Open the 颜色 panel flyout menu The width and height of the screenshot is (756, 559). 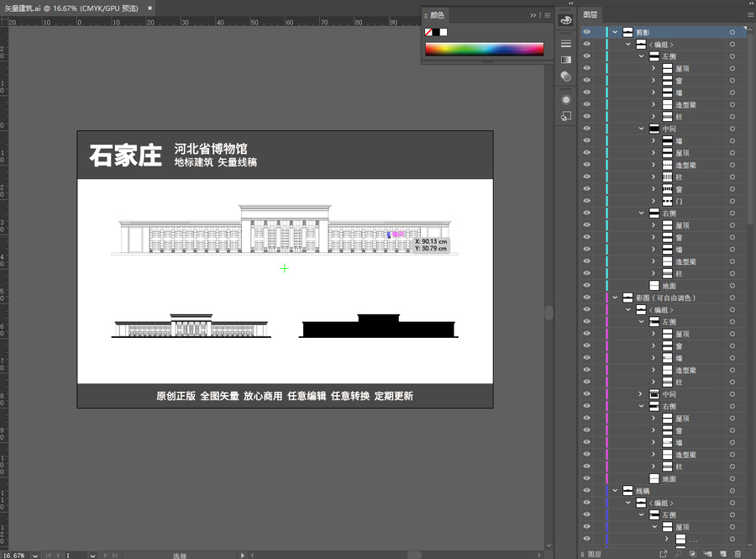tap(547, 15)
